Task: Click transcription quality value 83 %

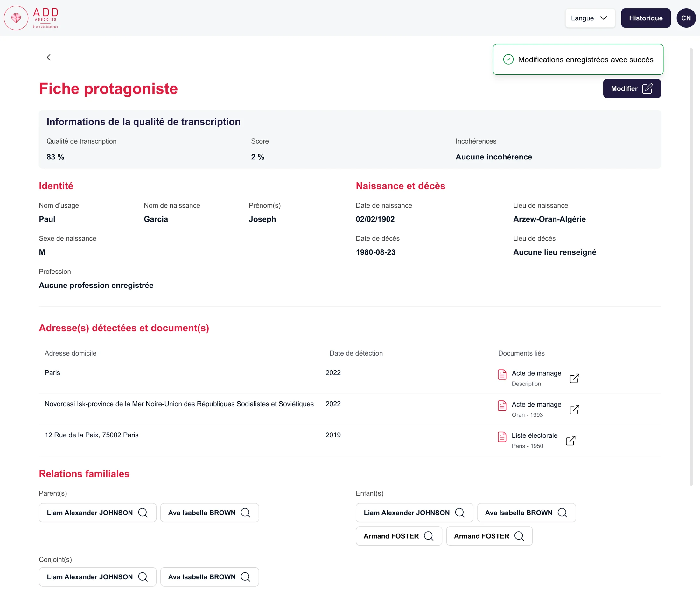Action: coord(55,157)
